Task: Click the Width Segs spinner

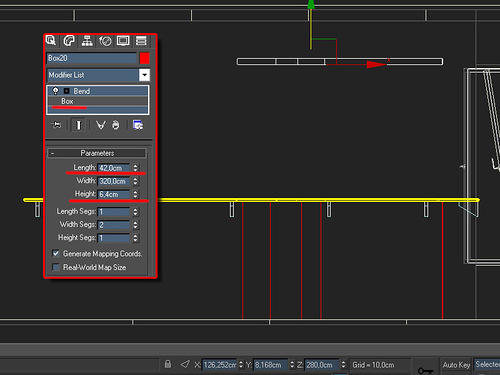Action: pyautogui.click(x=135, y=225)
